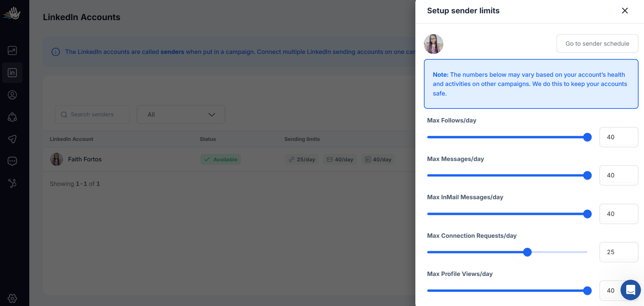Viewport: 644px width, 306px height.
Task: Click the Max Messages/day number field
Action: (619, 175)
